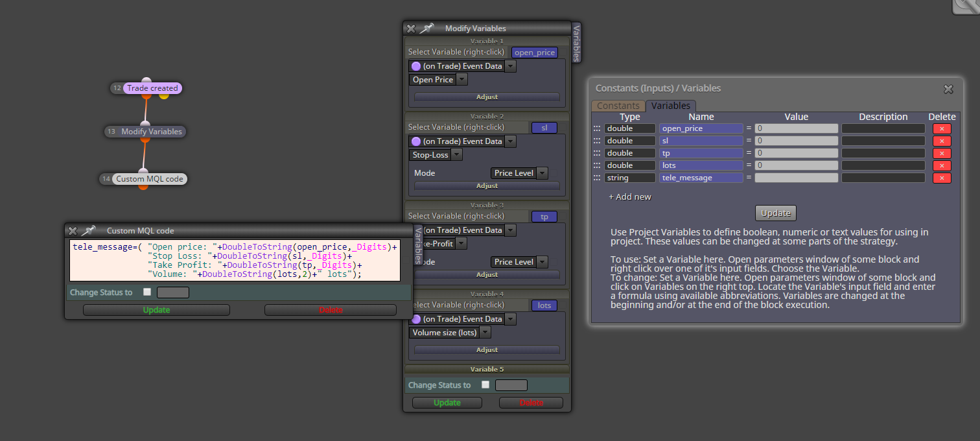
Task: Open the Volume size (lots) dropdown
Action: [485, 333]
